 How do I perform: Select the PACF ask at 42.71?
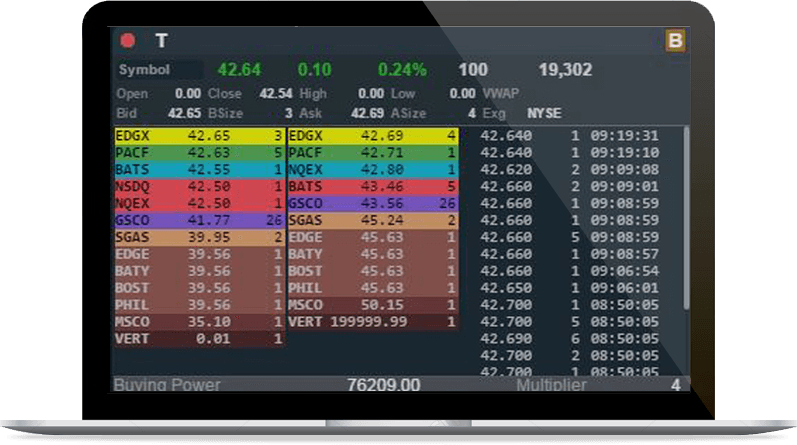[x=372, y=152]
